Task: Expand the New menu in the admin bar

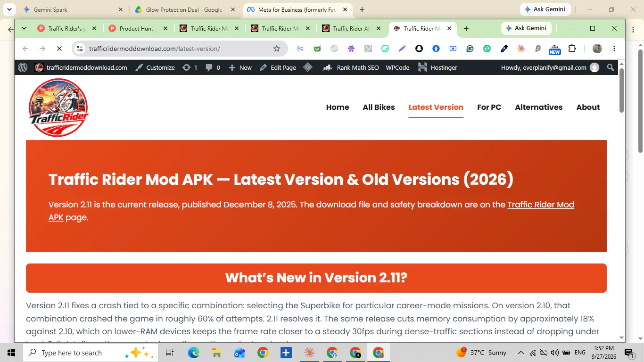Action: coord(240,67)
